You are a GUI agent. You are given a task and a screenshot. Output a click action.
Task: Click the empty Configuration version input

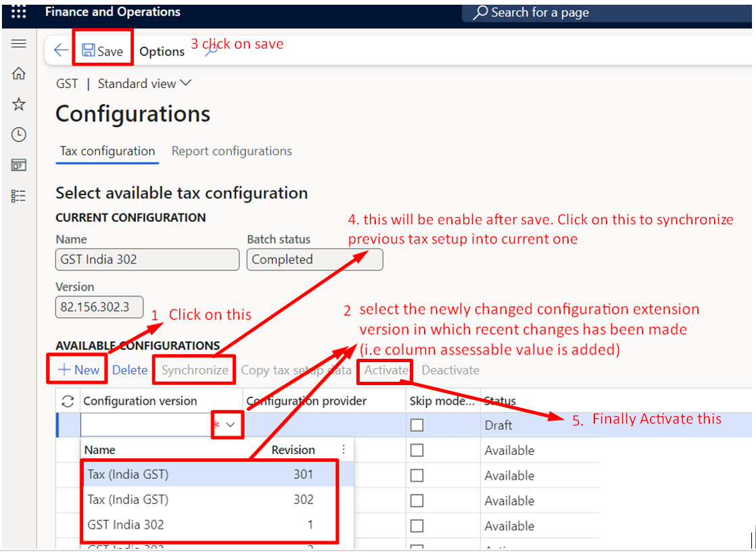point(146,425)
